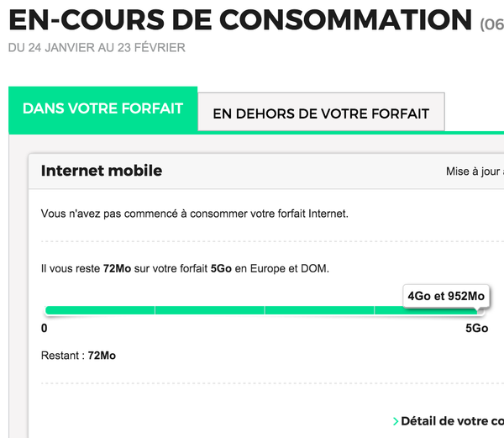
Task: Click the third segment of the usage bar
Action: [x=319, y=310]
